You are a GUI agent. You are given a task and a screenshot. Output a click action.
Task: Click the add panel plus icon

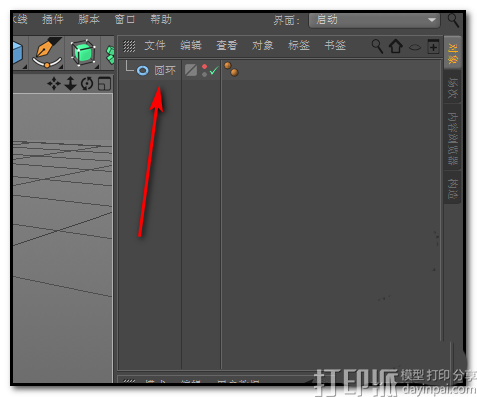[433, 46]
